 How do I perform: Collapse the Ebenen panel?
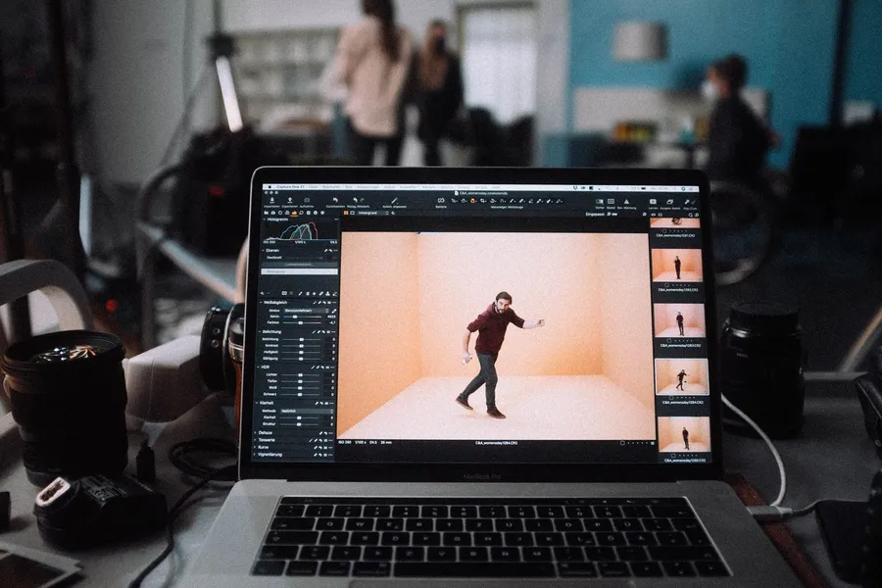264,251
